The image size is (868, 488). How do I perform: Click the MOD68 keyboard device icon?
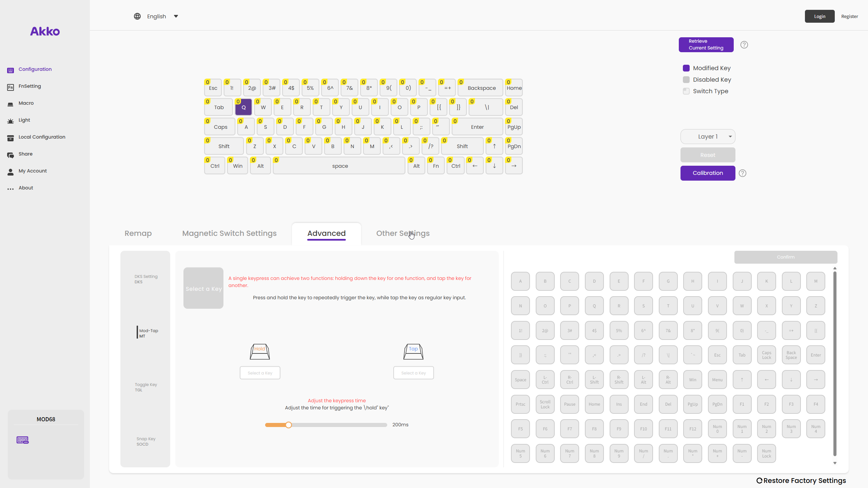23,440
